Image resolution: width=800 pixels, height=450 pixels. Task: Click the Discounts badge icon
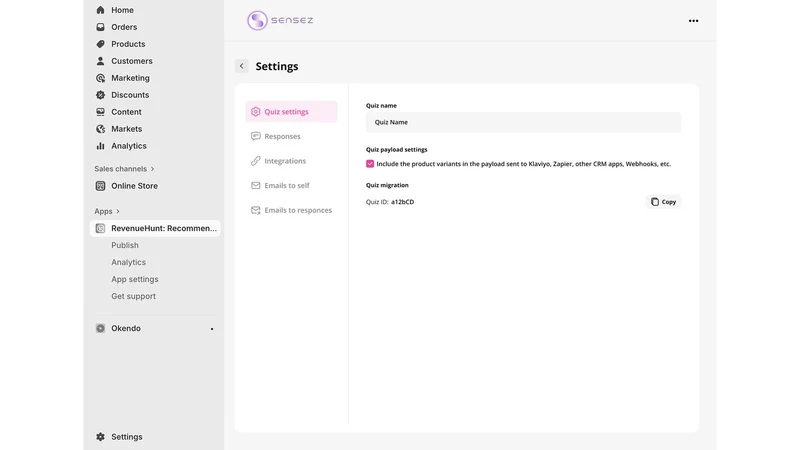(x=101, y=95)
